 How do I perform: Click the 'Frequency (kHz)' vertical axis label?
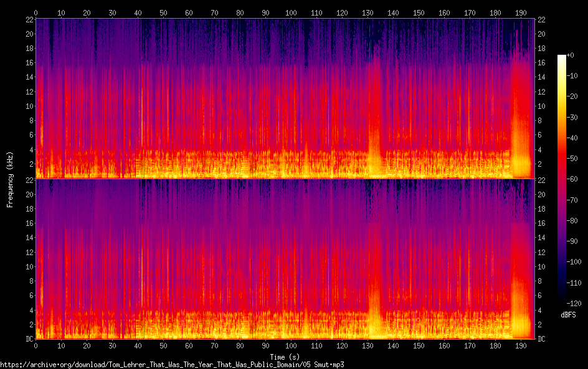10,179
